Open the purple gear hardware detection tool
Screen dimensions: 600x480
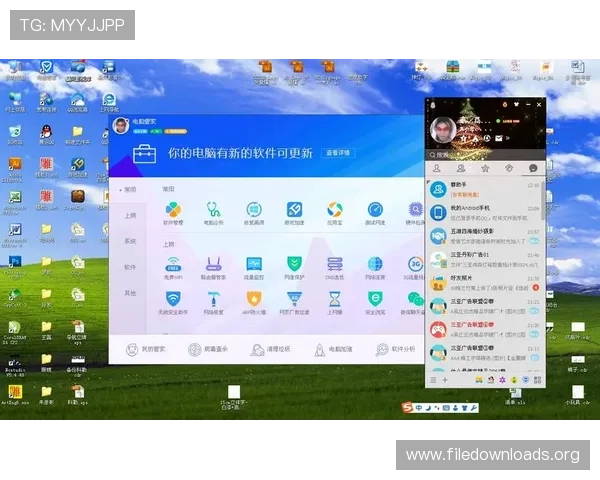click(x=416, y=213)
